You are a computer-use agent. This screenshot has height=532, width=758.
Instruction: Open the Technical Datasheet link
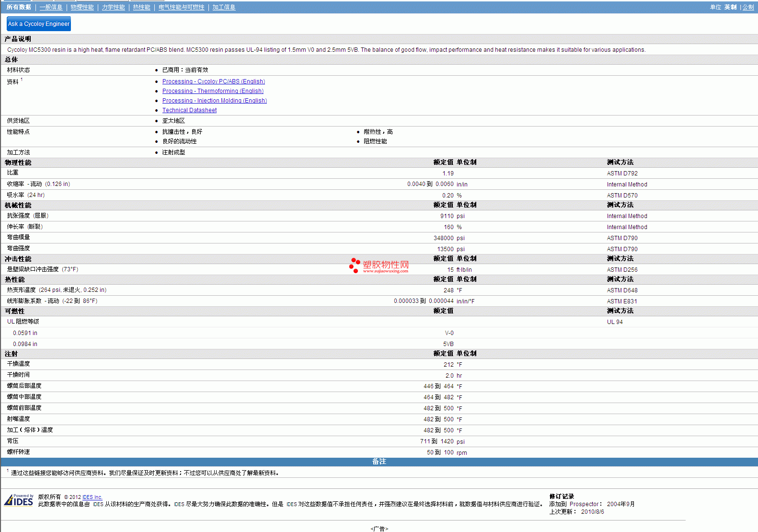click(189, 110)
